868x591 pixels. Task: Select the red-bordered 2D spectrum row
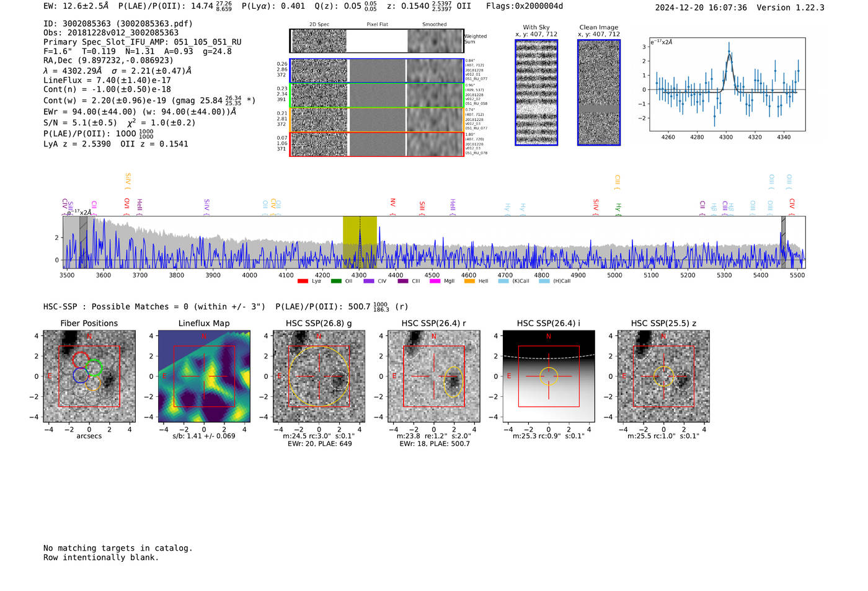tap(377, 144)
